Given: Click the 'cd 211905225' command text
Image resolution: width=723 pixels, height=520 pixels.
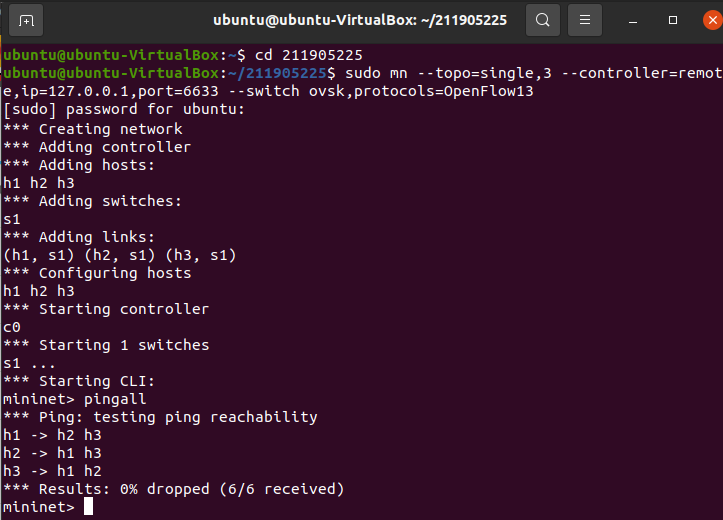Looking at the screenshot, I should [308, 55].
